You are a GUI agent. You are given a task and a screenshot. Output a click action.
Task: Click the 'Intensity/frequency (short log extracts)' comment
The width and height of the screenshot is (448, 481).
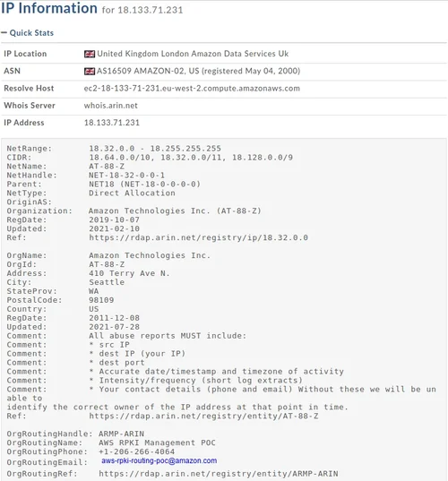point(195,381)
